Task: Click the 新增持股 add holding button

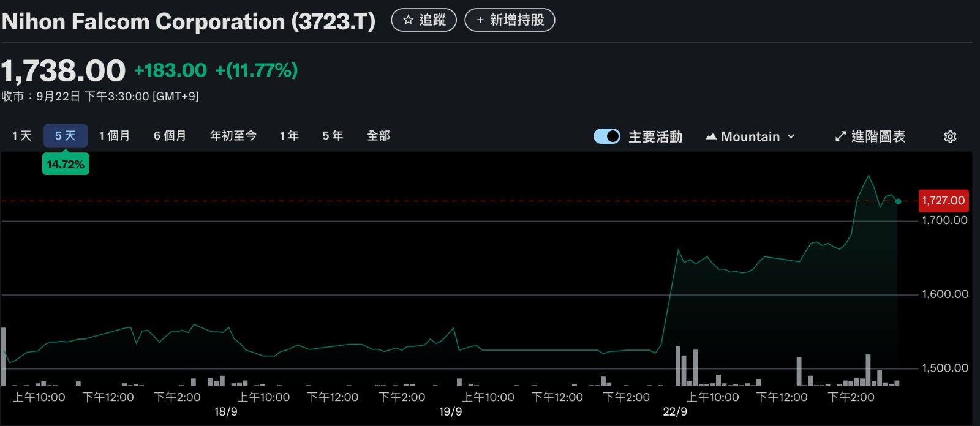Action: [x=510, y=20]
